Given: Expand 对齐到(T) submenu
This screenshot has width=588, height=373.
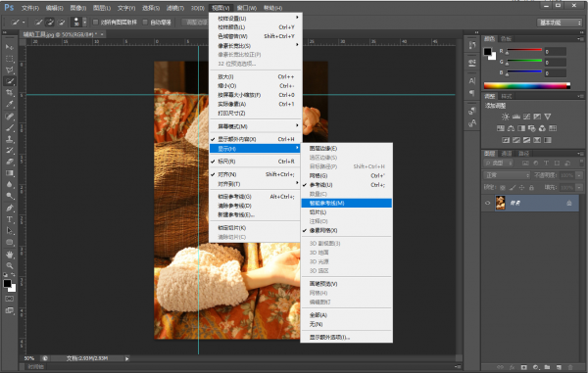Looking at the screenshot, I should [255, 184].
